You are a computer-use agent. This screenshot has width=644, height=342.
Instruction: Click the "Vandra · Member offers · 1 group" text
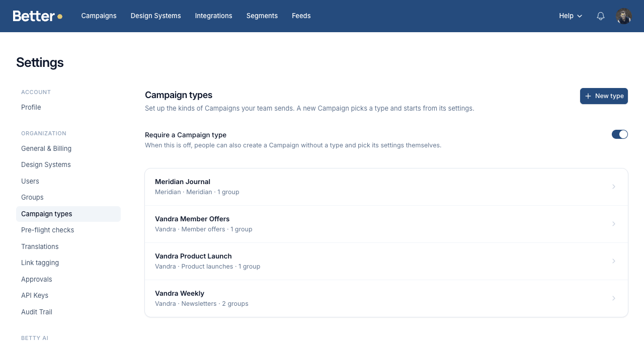tap(204, 229)
